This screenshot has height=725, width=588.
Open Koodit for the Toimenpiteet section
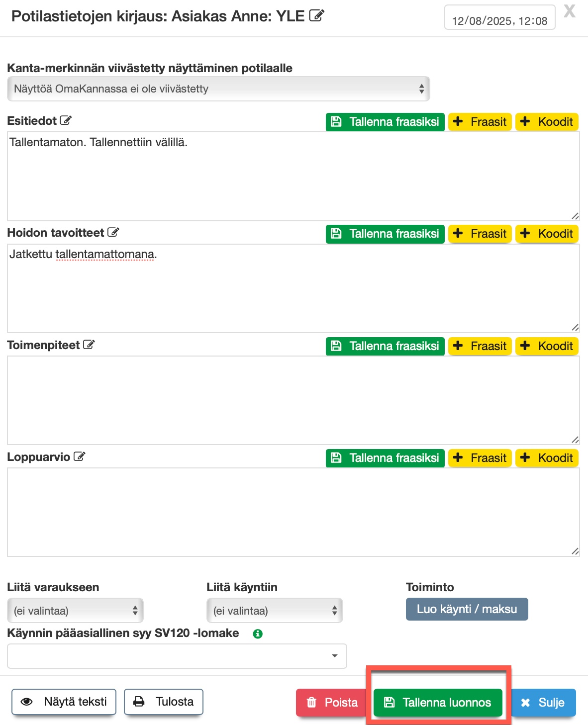coord(547,346)
